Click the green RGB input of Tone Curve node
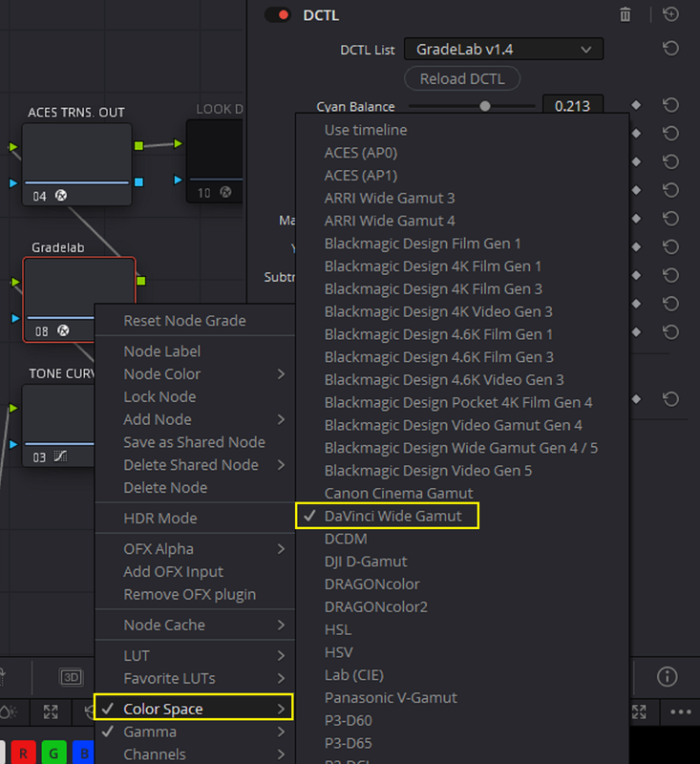 click(13, 408)
